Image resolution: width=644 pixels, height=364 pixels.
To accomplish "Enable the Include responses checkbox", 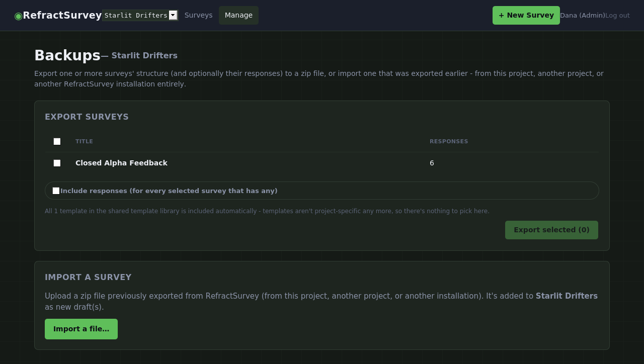I will [56, 191].
